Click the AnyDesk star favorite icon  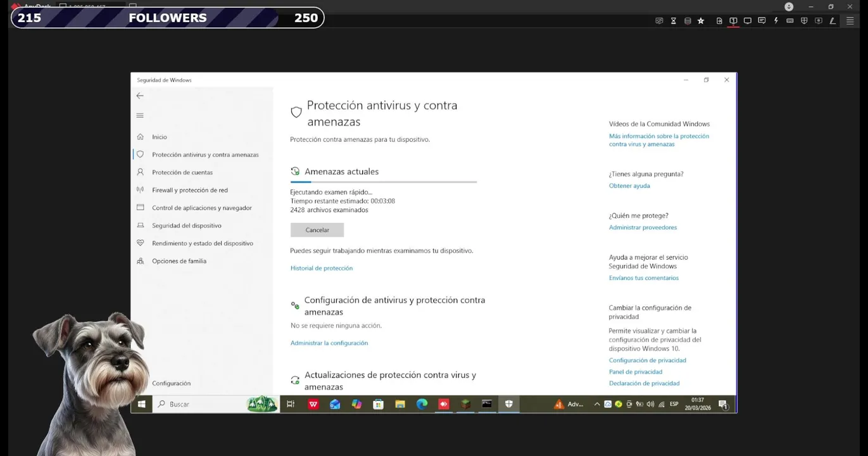coord(701,21)
